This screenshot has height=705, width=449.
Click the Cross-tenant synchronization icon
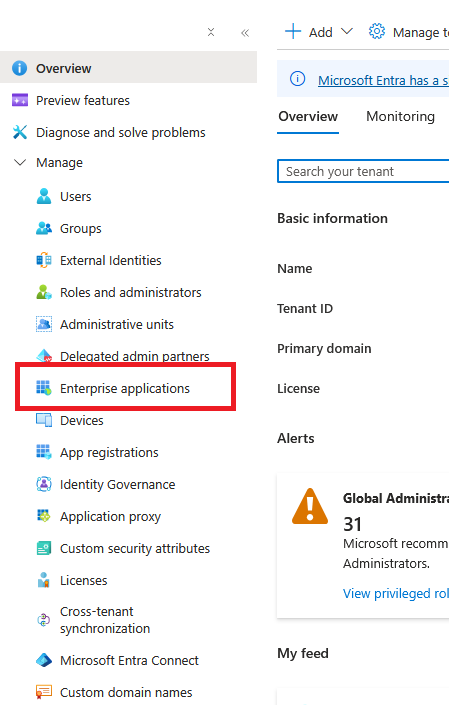click(x=44, y=620)
